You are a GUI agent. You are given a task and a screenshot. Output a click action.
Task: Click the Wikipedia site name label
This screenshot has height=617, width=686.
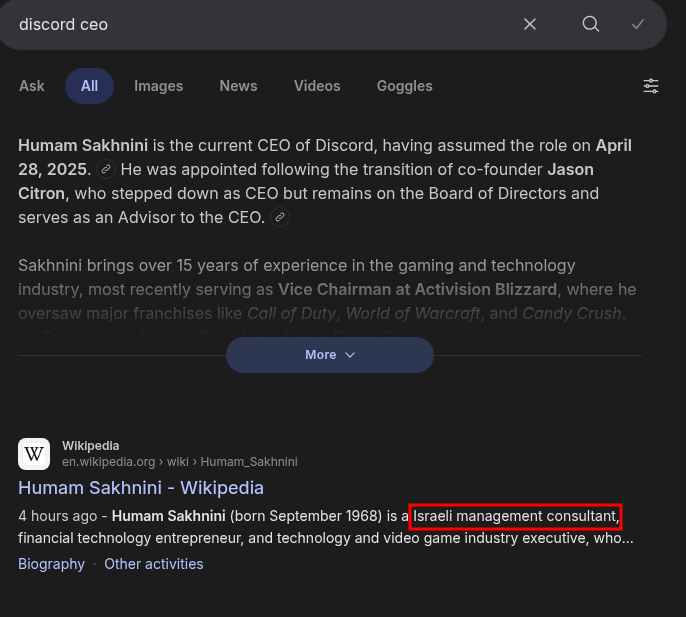click(91, 445)
